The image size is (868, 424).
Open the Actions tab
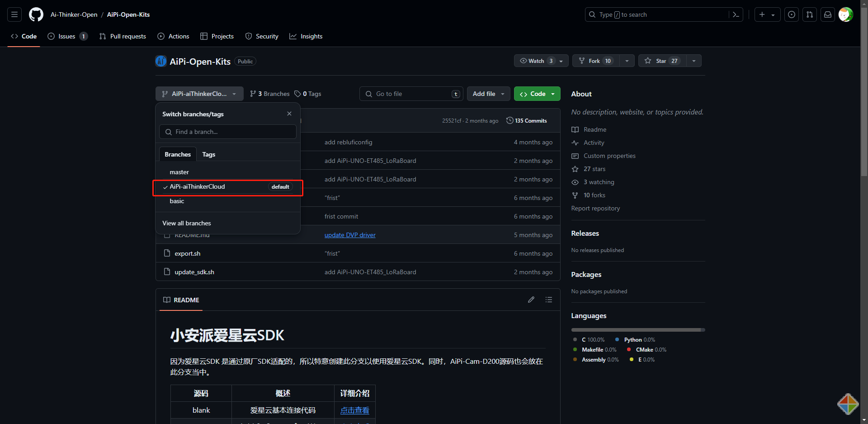pos(173,36)
